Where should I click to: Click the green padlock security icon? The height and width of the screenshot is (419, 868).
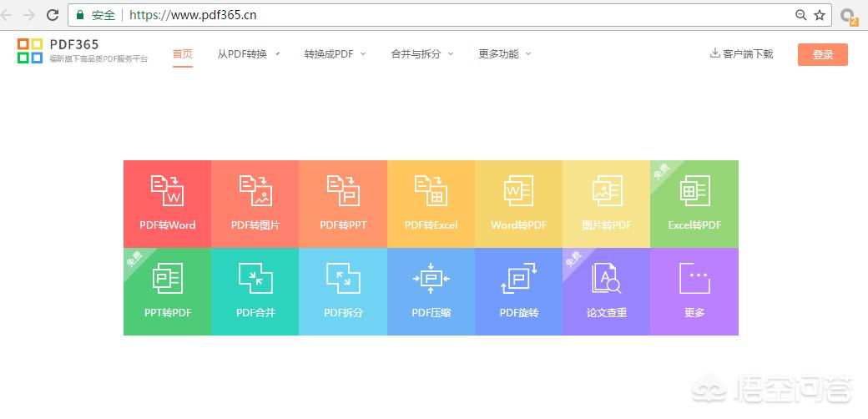coord(80,15)
